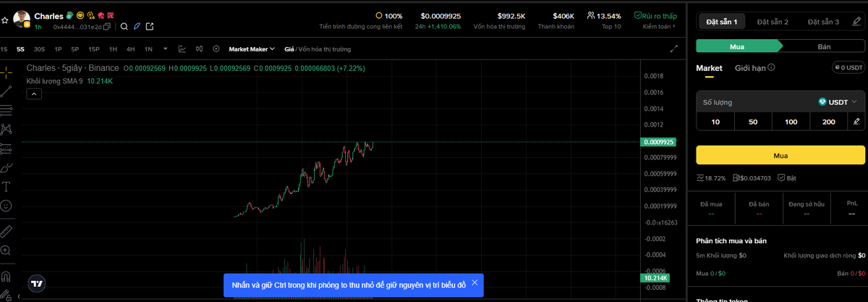Screen dimensions: 868x302
Task: Select the zoom in tool
Action: (x=6, y=251)
